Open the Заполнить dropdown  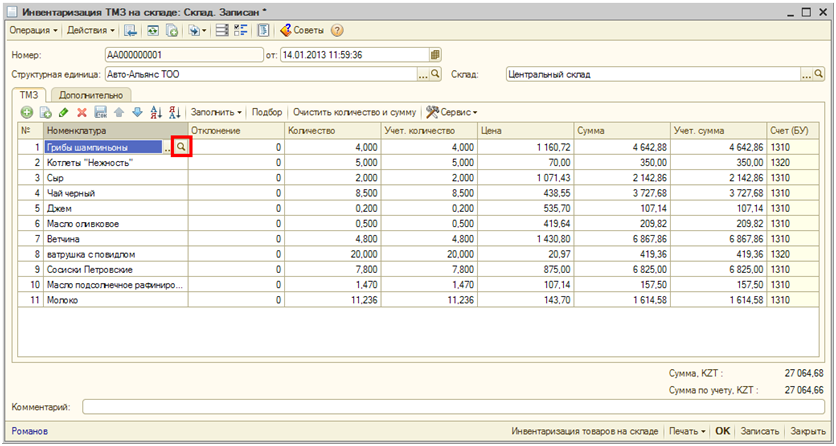pos(216,112)
